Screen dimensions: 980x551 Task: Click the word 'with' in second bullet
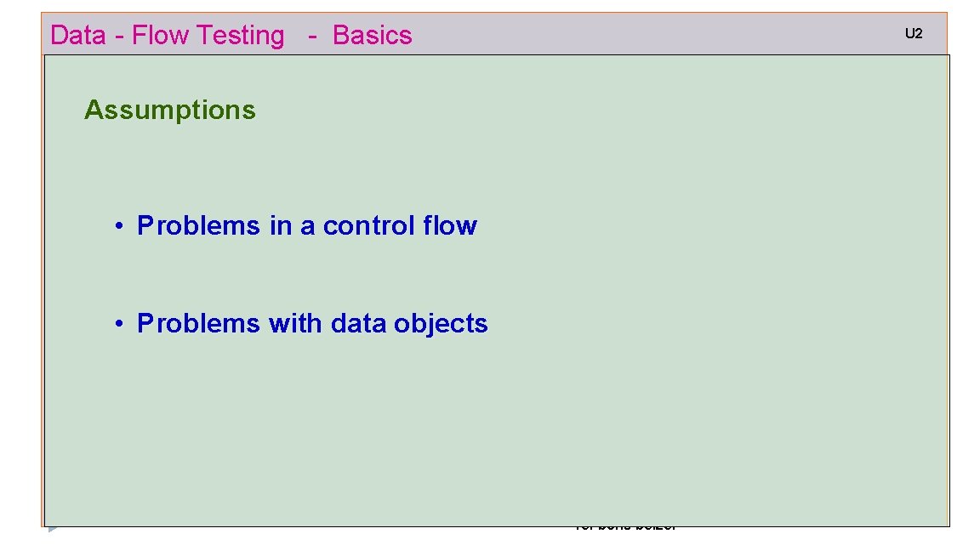pos(295,324)
